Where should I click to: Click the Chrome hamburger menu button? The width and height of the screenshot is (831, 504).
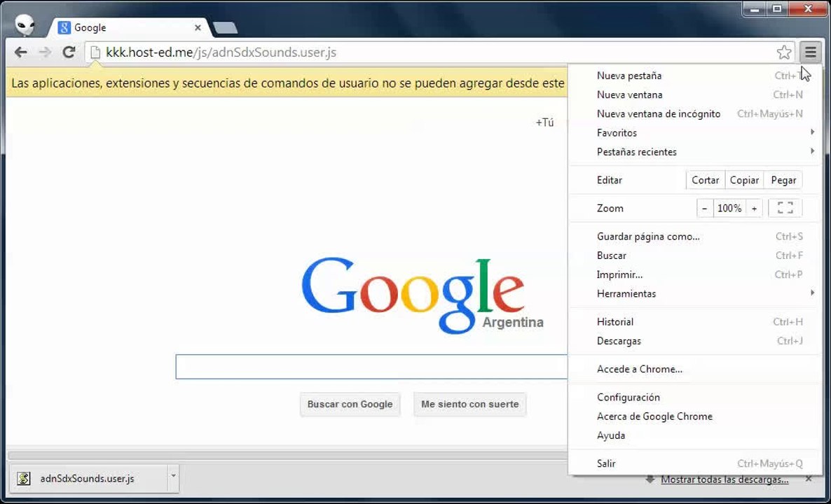point(811,52)
